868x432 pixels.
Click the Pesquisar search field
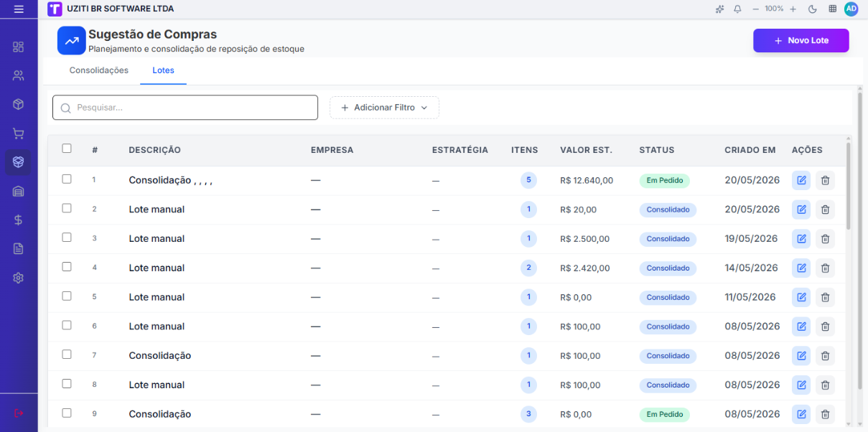click(185, 108)
